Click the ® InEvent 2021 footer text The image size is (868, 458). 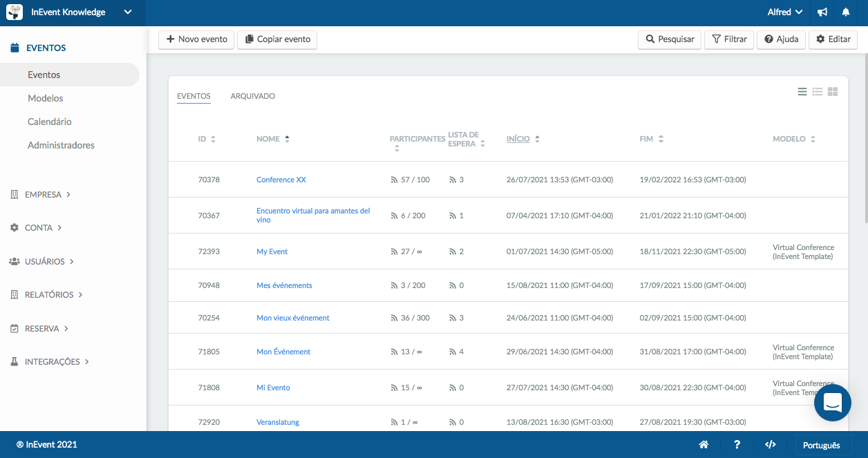tap(46, 445)
